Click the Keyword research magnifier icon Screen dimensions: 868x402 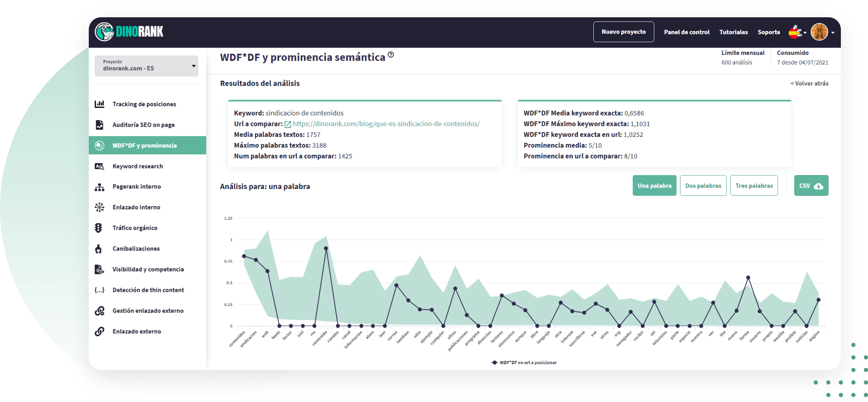99,166
